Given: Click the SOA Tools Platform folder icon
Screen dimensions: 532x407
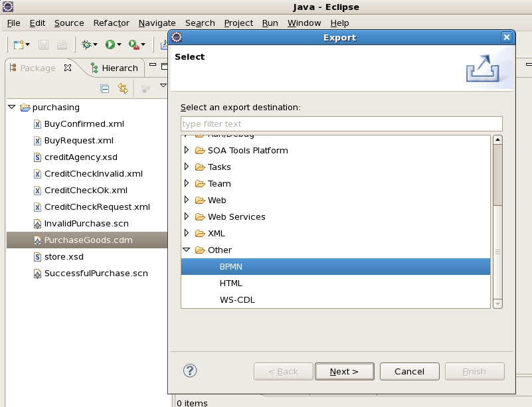Looking at the screenshot, I should coord(200,150).
